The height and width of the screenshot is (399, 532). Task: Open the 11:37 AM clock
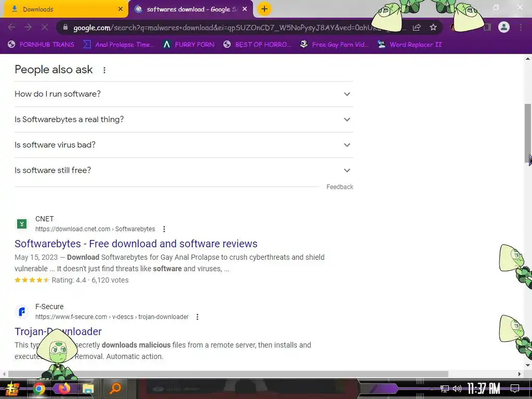click(x=484, y=389)
